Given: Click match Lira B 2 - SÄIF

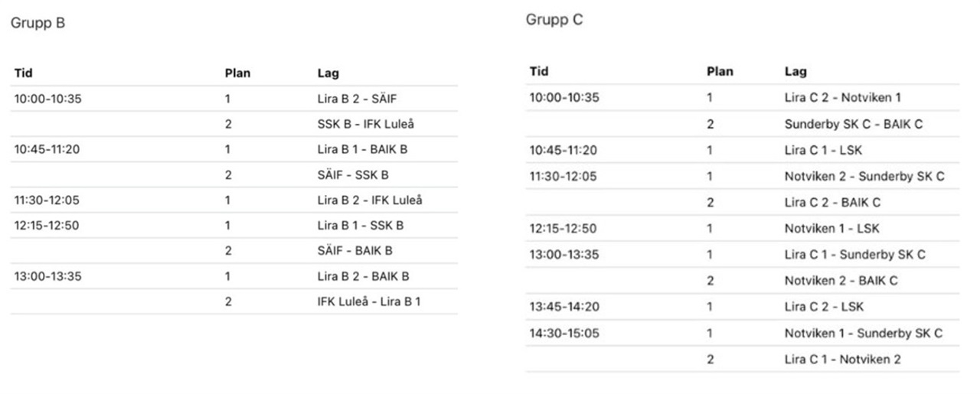Looking at the screenshot, I should click(x=357, y=99).
